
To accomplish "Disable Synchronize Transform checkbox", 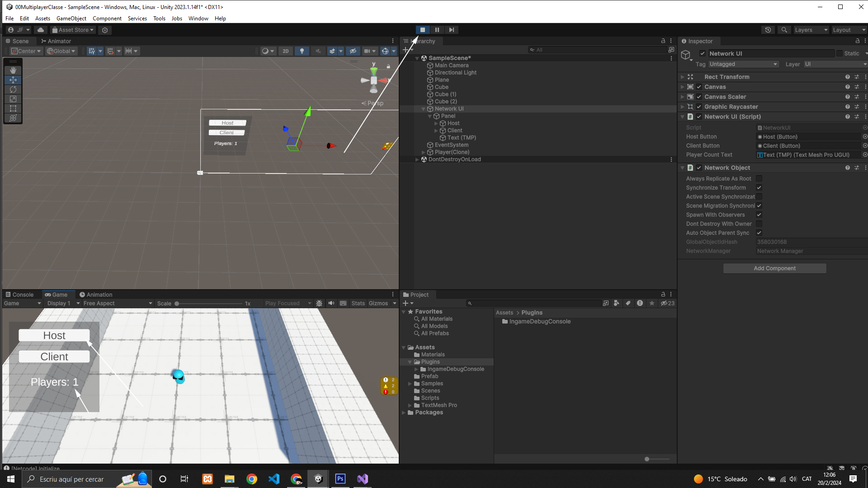I will (x=759, y=188).
